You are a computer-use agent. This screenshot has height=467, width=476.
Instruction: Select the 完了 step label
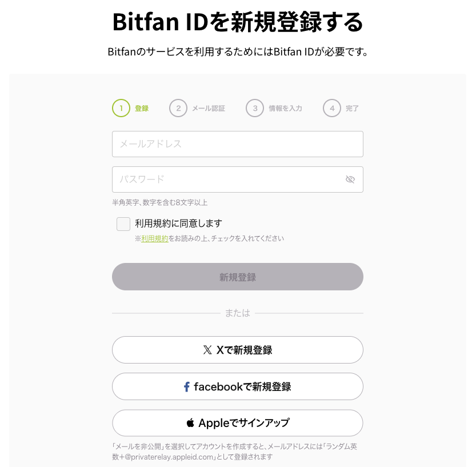(x=352, y=108)
